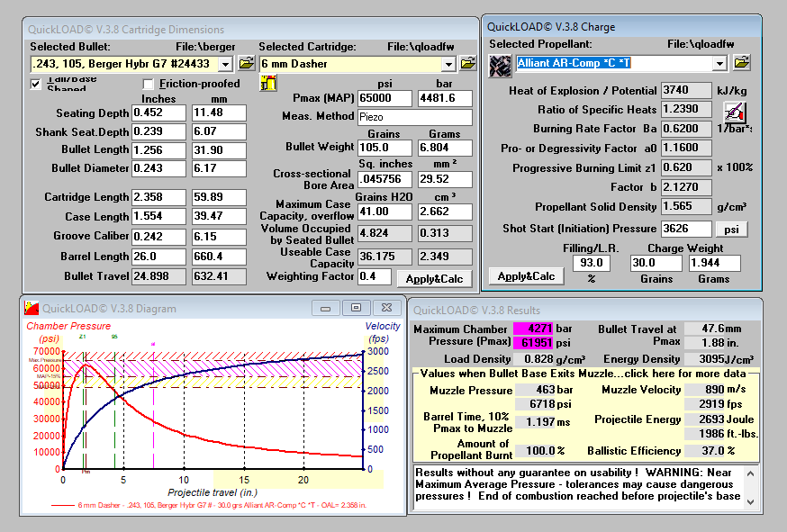
Task: Toggle the Tail/Base Shaped checkbox
Action: (x=36, y=84)
